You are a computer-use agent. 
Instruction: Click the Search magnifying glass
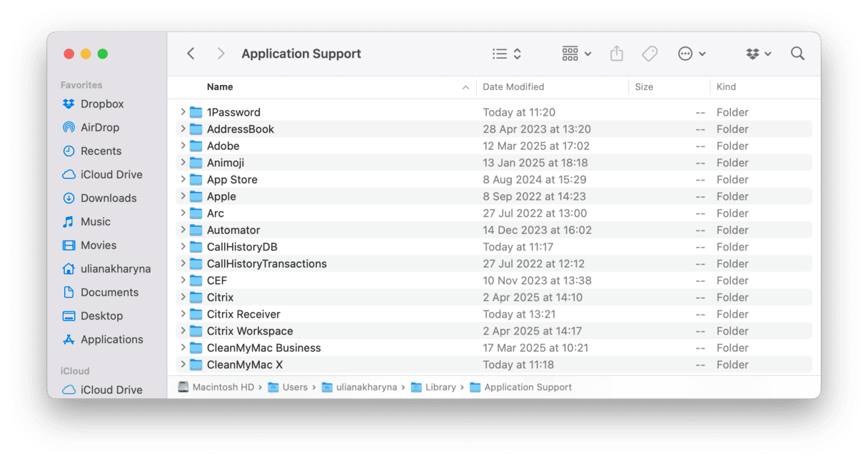point(797,54)
